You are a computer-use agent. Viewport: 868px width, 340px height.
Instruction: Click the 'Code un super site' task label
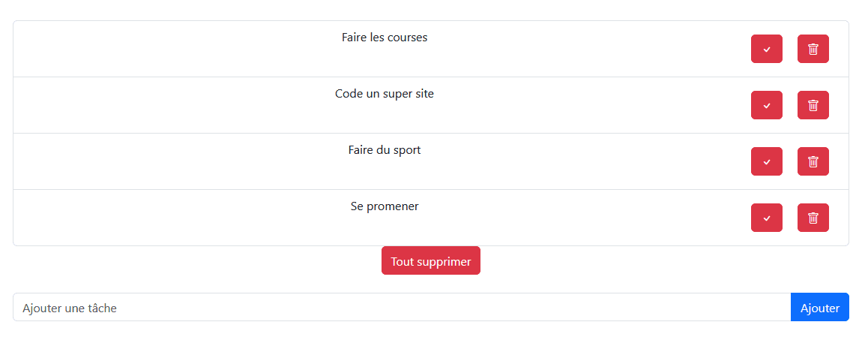point(385,94)
